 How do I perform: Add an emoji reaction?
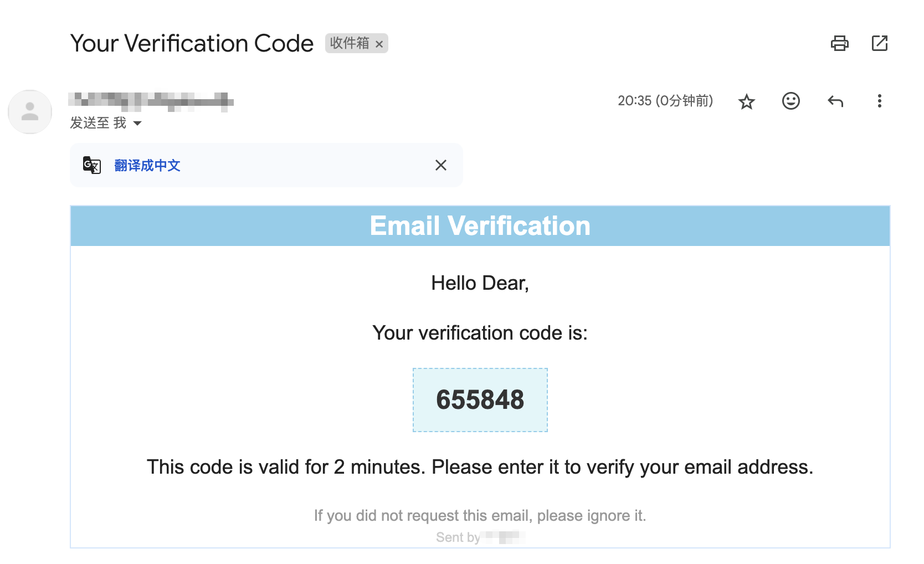click(790, 101)
